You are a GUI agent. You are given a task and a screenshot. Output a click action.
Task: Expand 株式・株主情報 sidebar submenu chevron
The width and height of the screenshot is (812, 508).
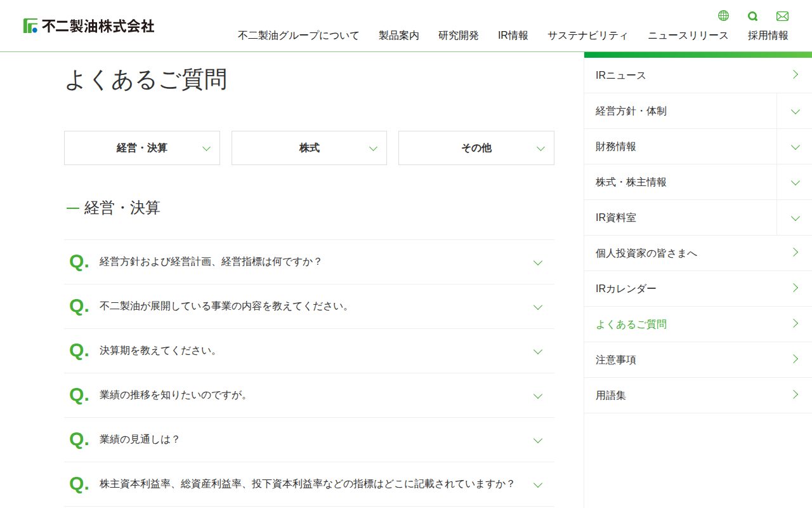tap(795, 182)
